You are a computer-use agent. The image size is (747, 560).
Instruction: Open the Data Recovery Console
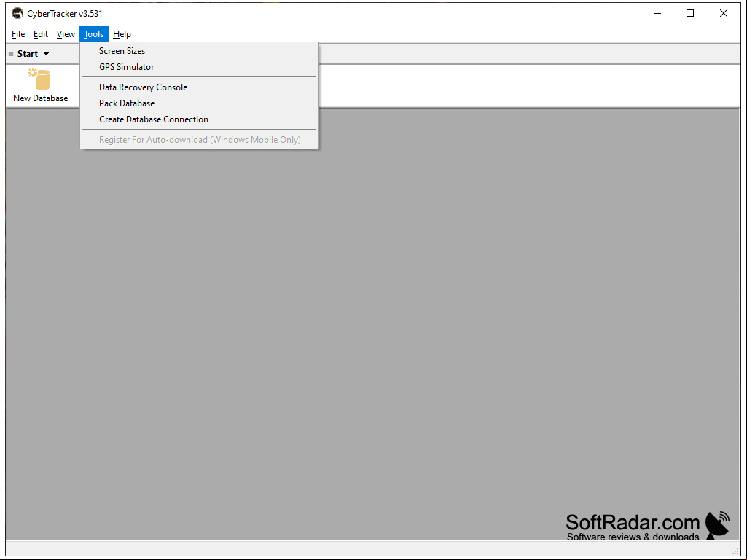click(199, 87)
